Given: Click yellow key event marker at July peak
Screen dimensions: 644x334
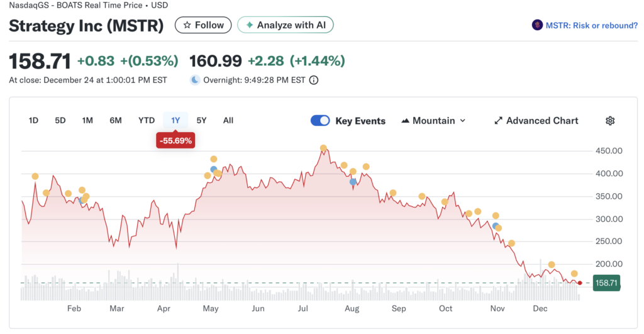Looking at the screenshot, I should 323,148.
